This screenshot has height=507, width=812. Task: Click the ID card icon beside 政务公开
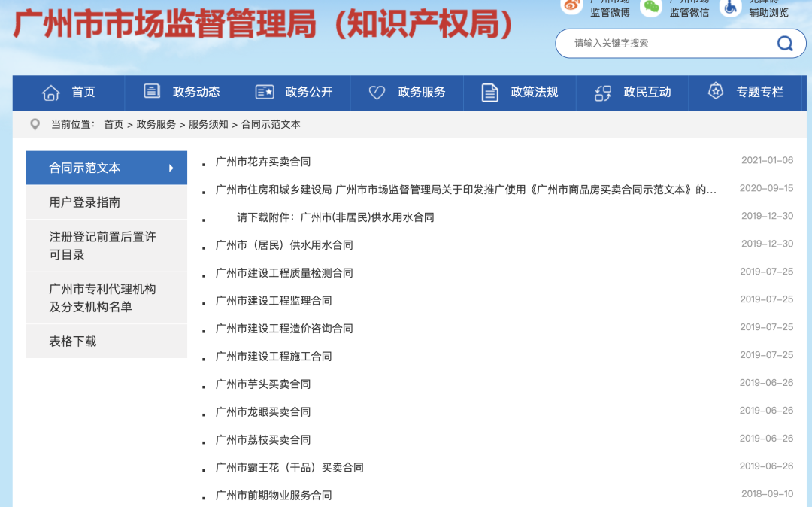click(x=265, y=93)
